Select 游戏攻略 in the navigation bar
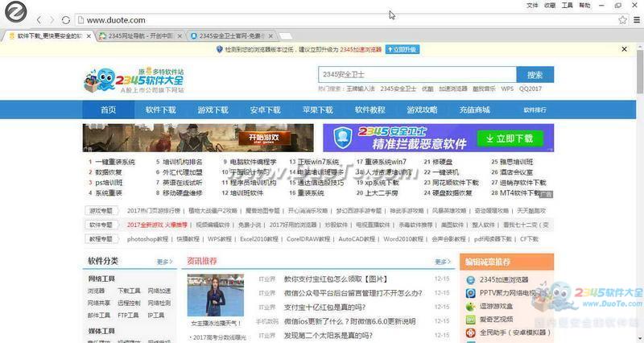Screen dimensions: 644x343 pos(422,110)
